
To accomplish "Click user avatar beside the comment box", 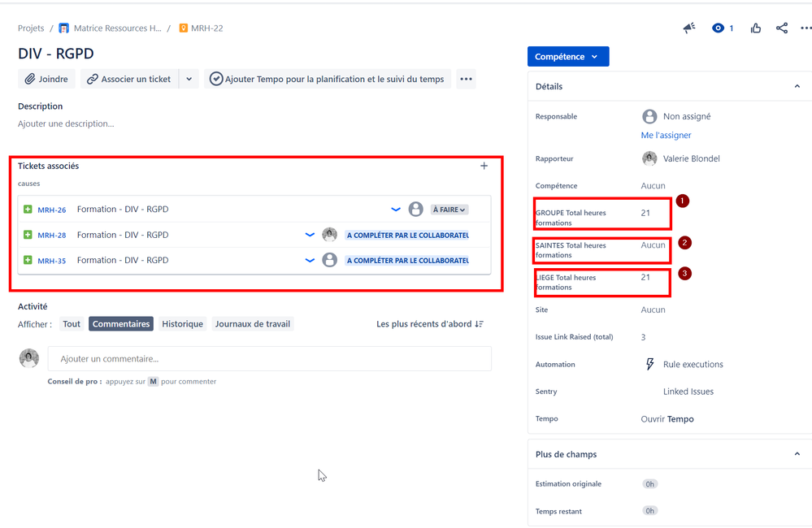I will 29,358.
